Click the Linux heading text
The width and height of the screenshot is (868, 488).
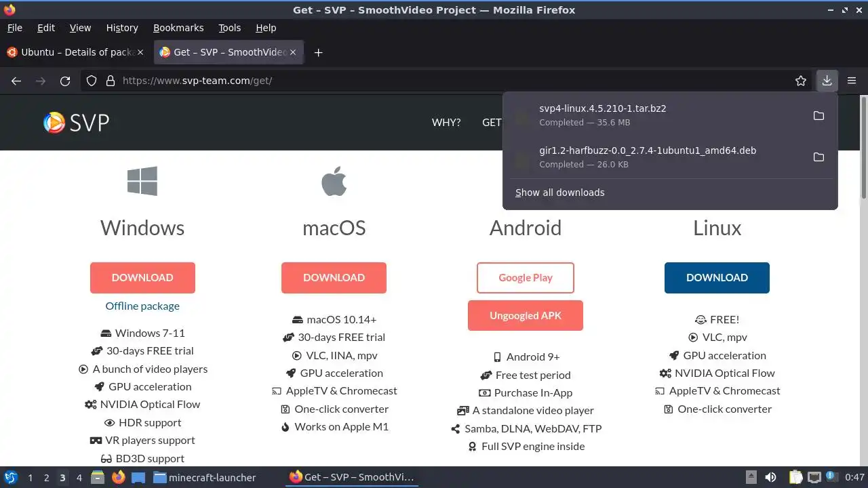pyautogui.click(x=717, y=228)
